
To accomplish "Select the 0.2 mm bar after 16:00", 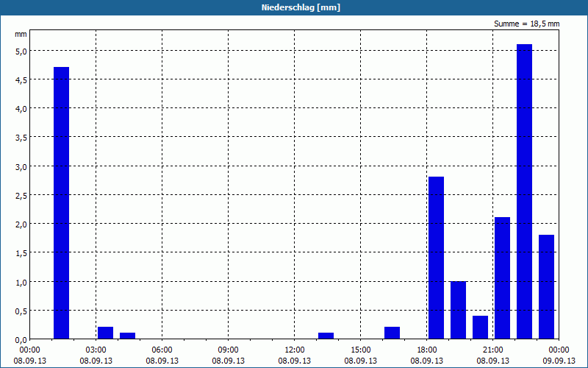I will (x=392, y=333).
